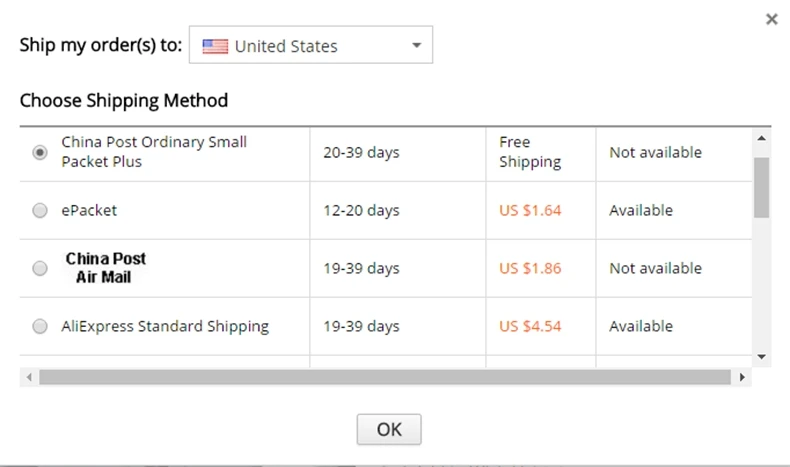The width and height of the screenshot is (790, 467).
Task: Click the ePacket US $1.64 price
Action: tap(530, 211)
